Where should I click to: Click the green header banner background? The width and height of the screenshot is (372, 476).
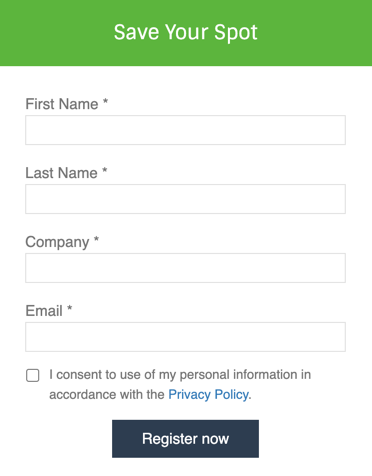click(50, 33)
